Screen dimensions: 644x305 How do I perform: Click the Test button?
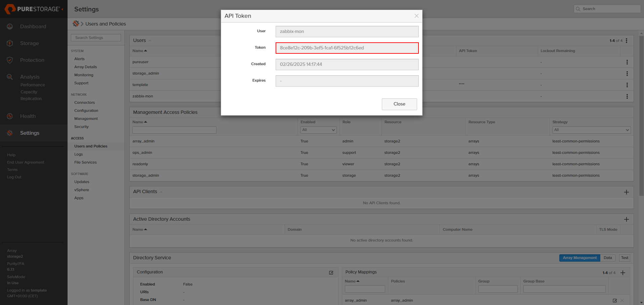(x=625, y=258)
